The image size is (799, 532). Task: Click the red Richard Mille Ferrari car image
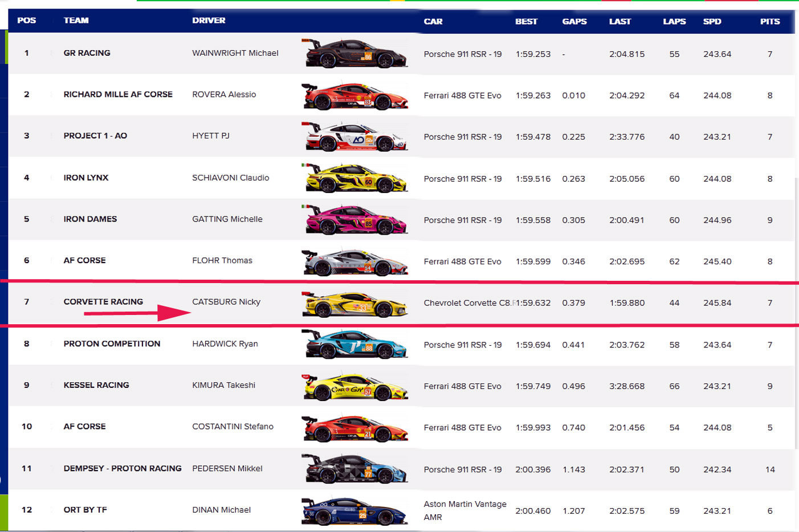[x=356, y=95]
